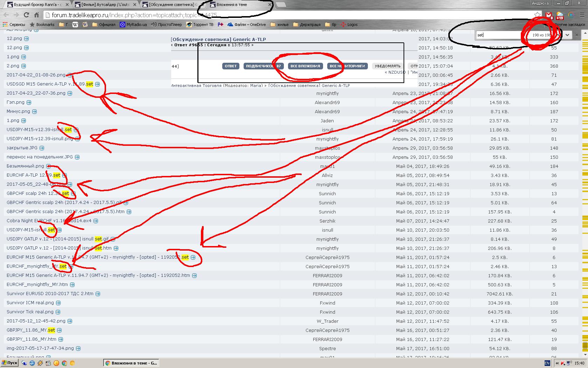
Task: Go to the browser home page icon
Action: pyautogui.click(x=36, y=15)
